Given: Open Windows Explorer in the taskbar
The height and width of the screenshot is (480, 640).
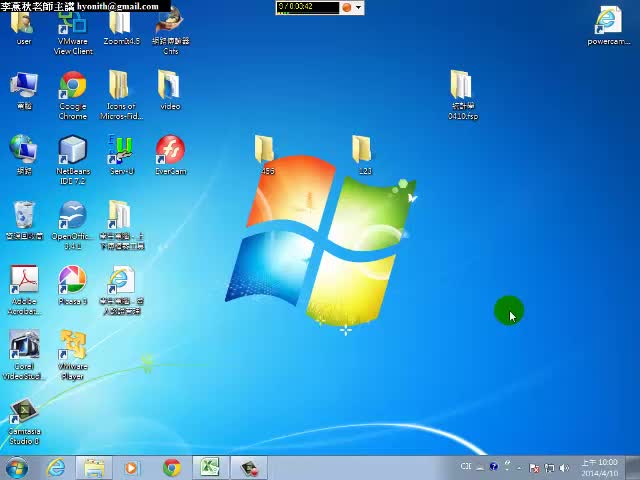Looking at the screenshot, I should coord(94,468).
